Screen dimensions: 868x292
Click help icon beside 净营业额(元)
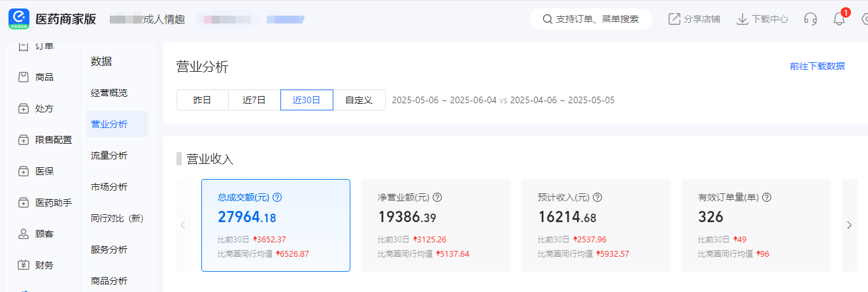(438, 197)
